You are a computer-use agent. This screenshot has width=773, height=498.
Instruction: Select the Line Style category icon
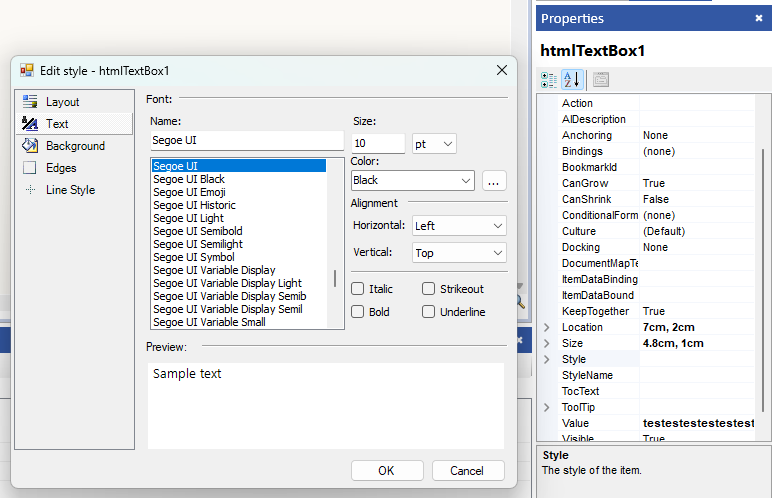pos(30,190)
